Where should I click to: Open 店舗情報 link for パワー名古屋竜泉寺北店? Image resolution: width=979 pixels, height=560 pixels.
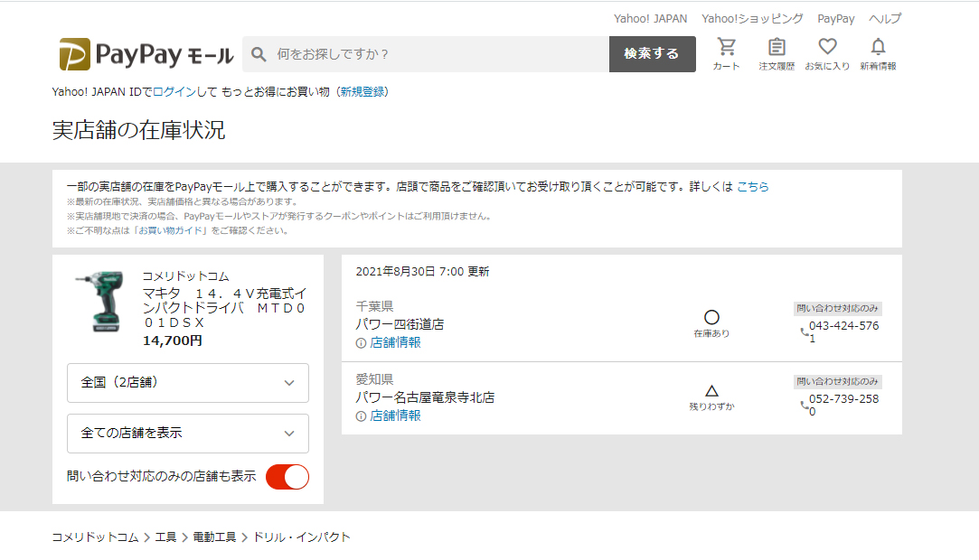click(395, 415)
